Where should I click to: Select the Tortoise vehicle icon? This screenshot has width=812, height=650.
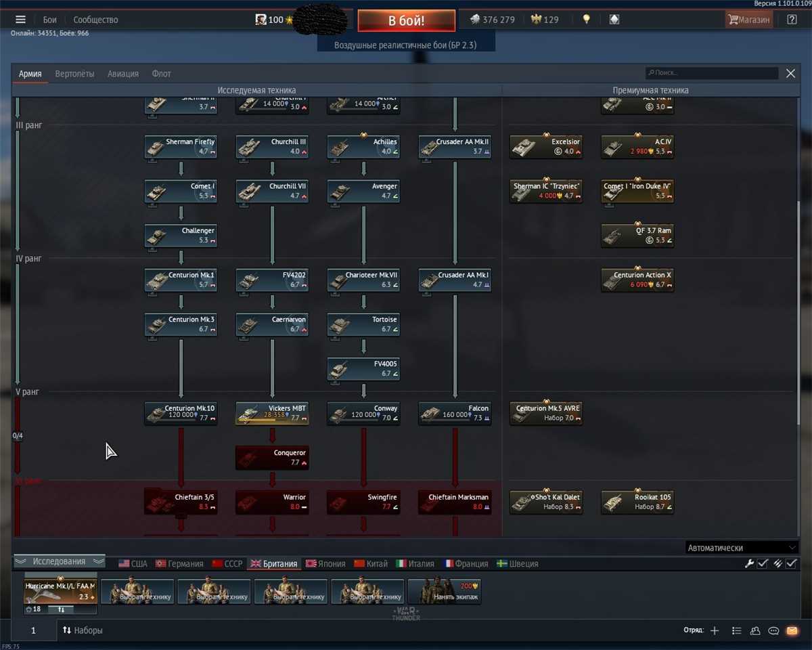pos(363,324)
